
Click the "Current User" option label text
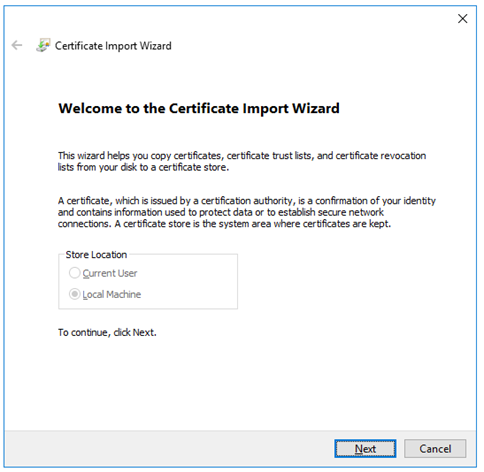point(110,273)
